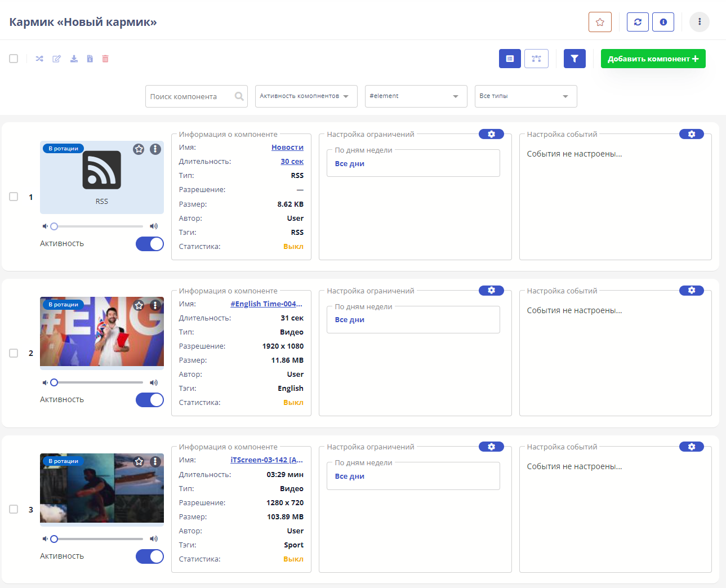Toggle Активность switch for RSS component
726x588 pixels.
(149, 244)
